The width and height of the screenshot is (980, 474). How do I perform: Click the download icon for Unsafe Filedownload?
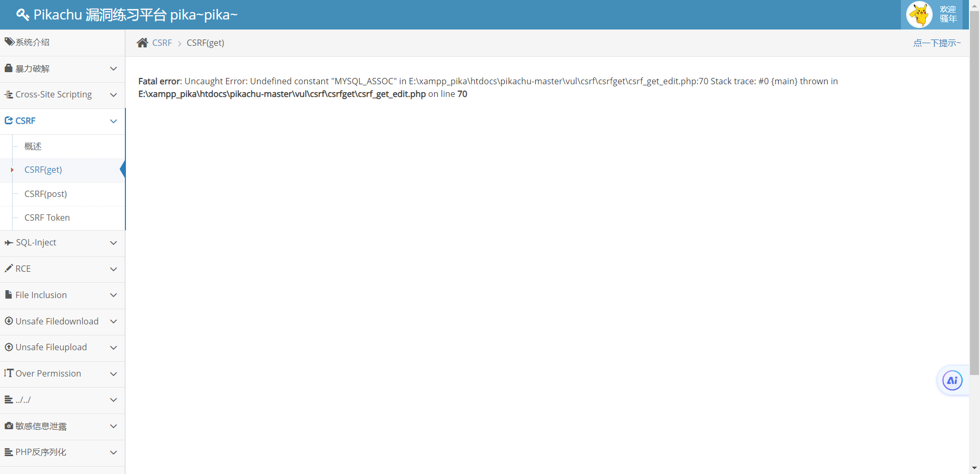(x=9, y=321)
